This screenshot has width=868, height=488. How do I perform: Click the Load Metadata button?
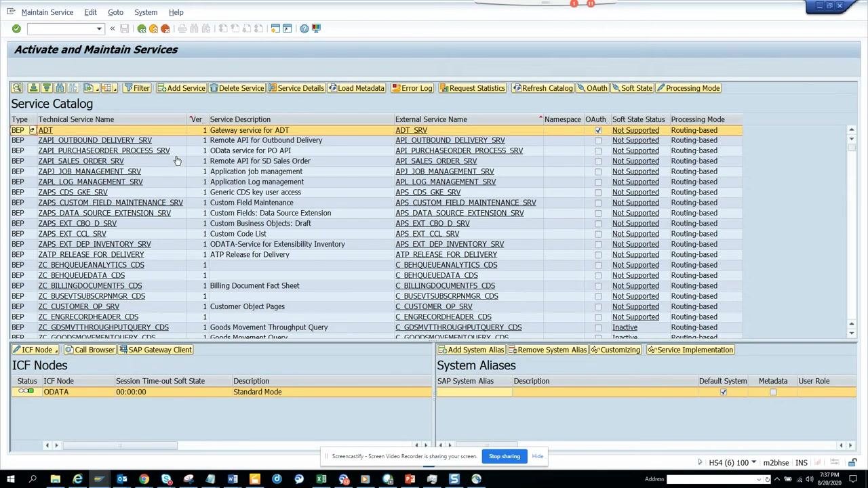356,88
